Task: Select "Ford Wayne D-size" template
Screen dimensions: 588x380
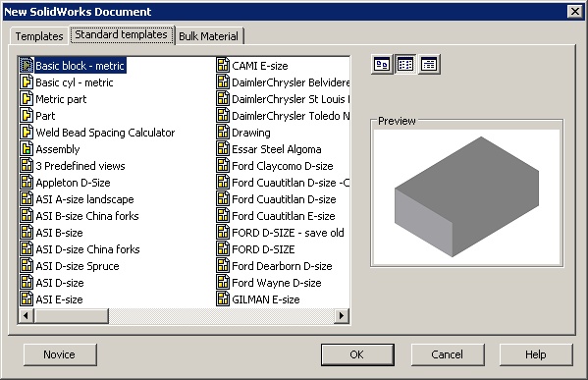Action: tap(277, 283)
